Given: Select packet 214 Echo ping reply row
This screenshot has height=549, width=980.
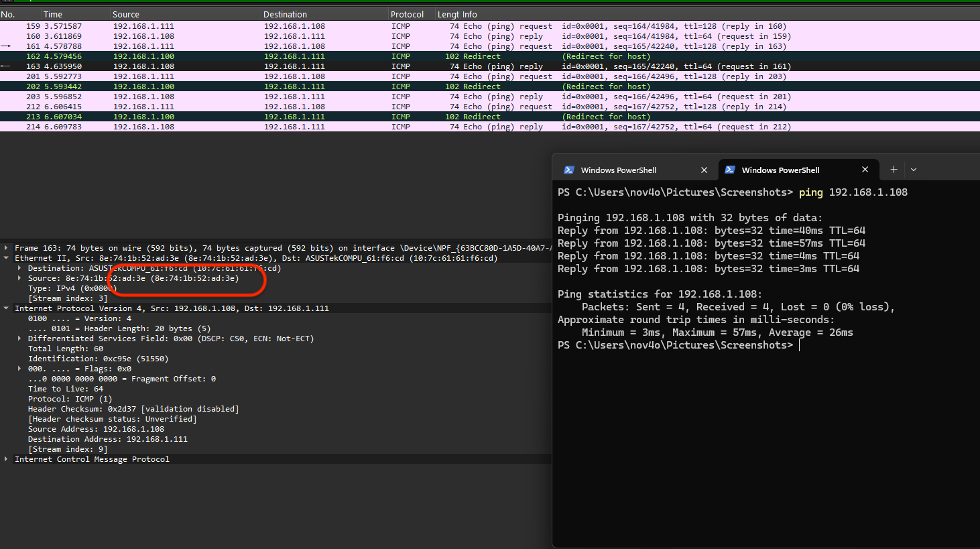Looking at the screenshot, I should 268,127.
